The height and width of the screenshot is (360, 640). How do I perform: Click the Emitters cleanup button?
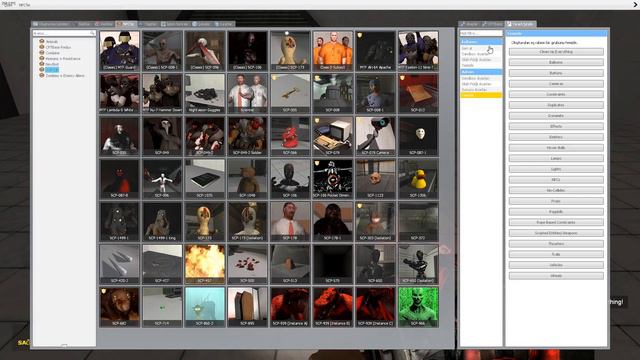tap(556, 137)
